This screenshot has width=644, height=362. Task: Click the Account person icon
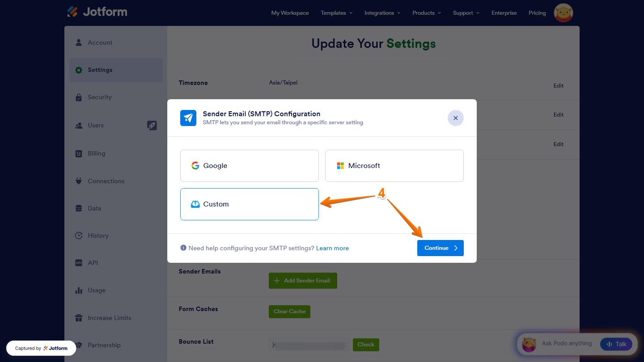click(79, 42)
